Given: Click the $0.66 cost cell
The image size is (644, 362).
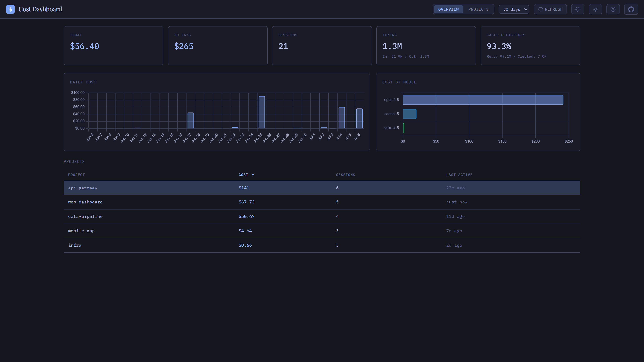Looking at the screenshot, I should (x=245, y=245).
